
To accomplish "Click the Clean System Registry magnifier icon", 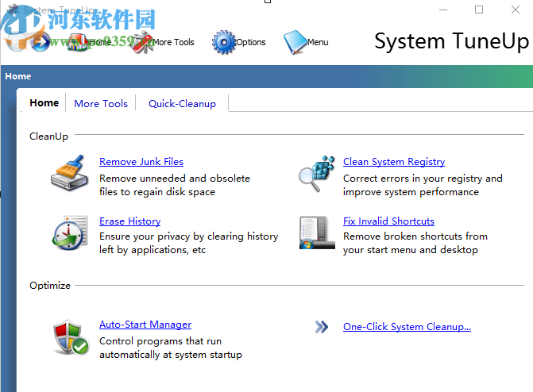I will 317,173.
